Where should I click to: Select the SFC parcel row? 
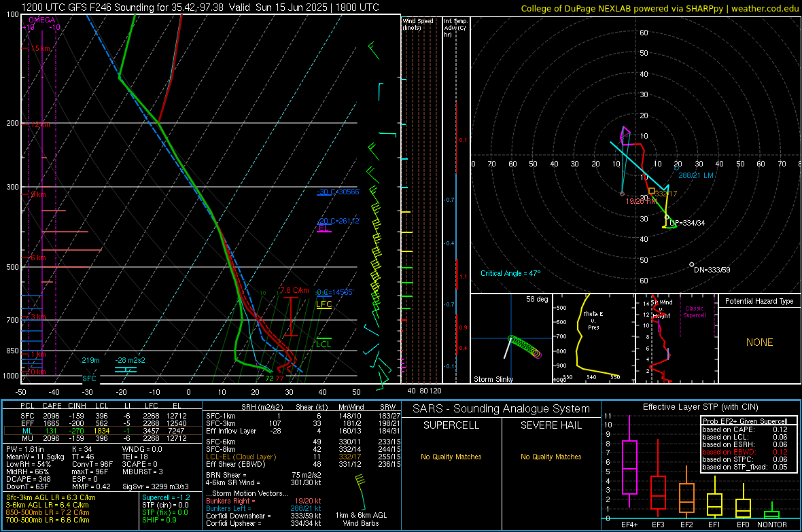[x=103, y=416]
